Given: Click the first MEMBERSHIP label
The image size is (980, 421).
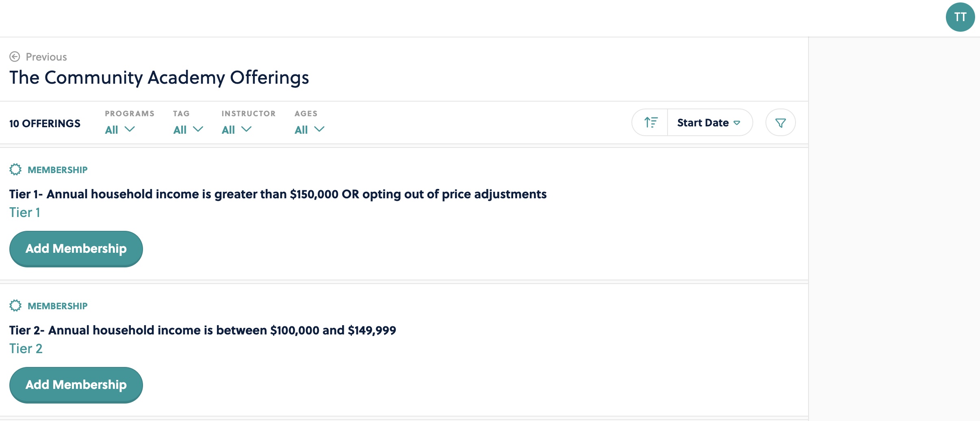Looking at the screenshot, I should point(58,170).
